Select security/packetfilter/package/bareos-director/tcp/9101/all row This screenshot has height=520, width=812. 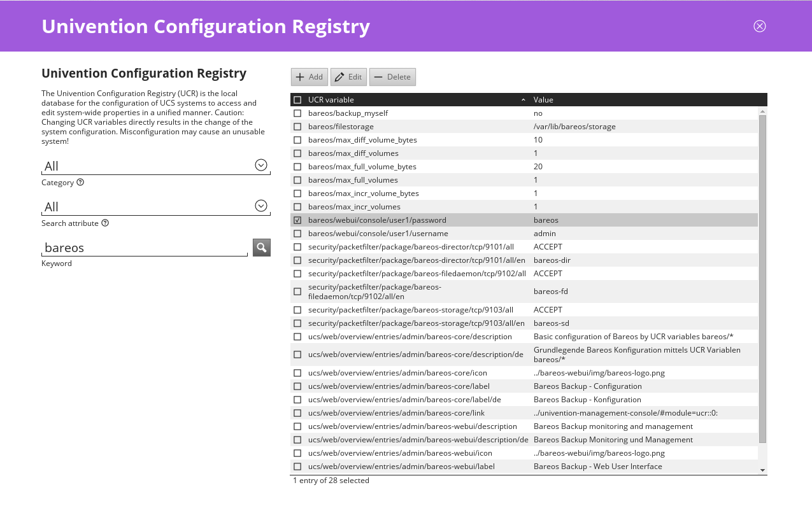click(524, 247)
